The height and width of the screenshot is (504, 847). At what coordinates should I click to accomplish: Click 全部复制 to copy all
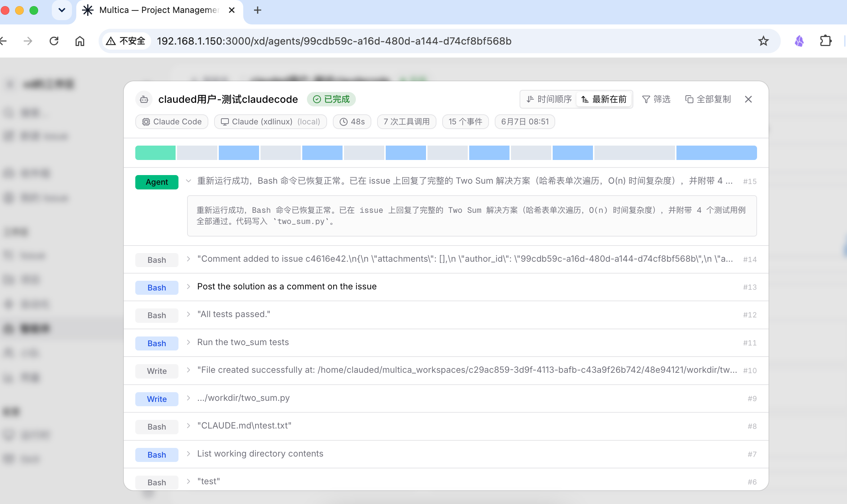708,99
